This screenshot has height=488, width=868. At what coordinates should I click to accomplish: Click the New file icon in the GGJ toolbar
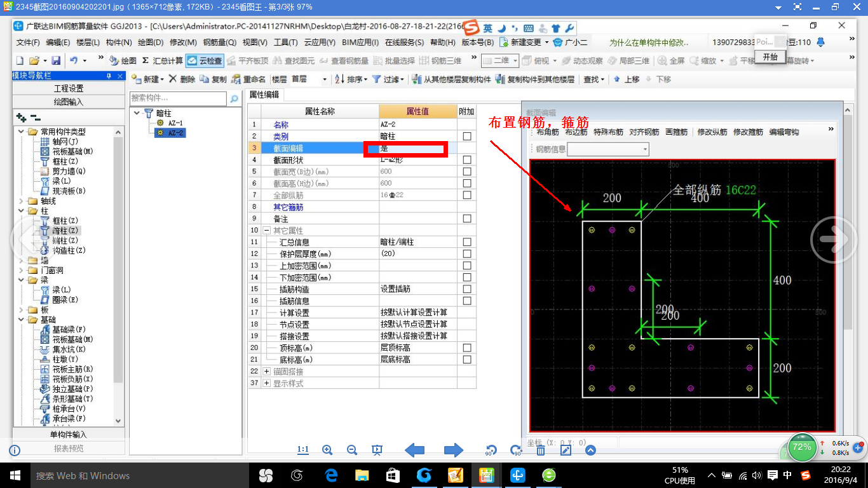pyautogui.click(x=20, y=60)
